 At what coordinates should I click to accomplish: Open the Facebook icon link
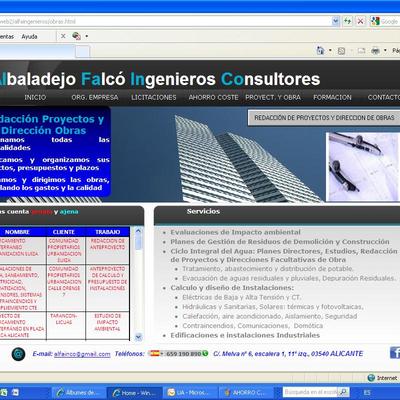pos(395,353)
